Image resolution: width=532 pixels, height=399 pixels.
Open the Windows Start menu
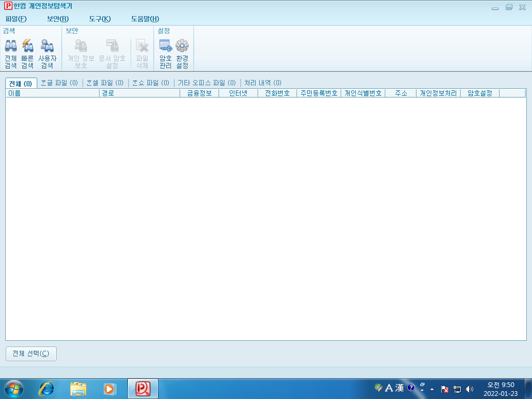(x=14, y=389)
